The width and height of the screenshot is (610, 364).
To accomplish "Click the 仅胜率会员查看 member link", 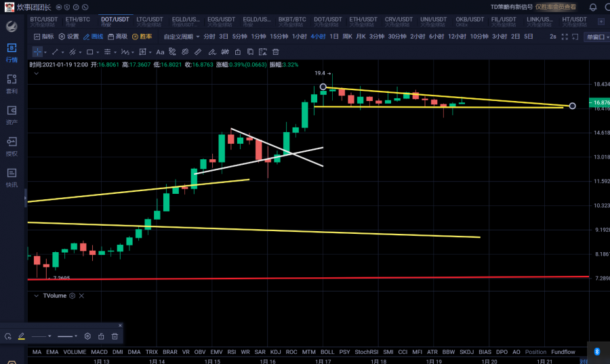I will [x=556, y=7].
